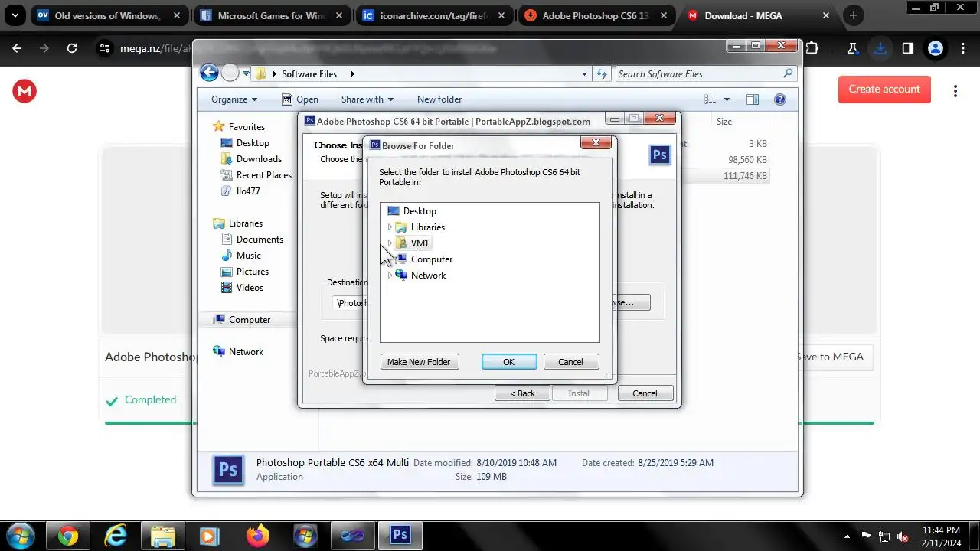This screenshot has height=551, width=980.
Task: Switch to Download - MEGA tab
Action: coord(758,15)
